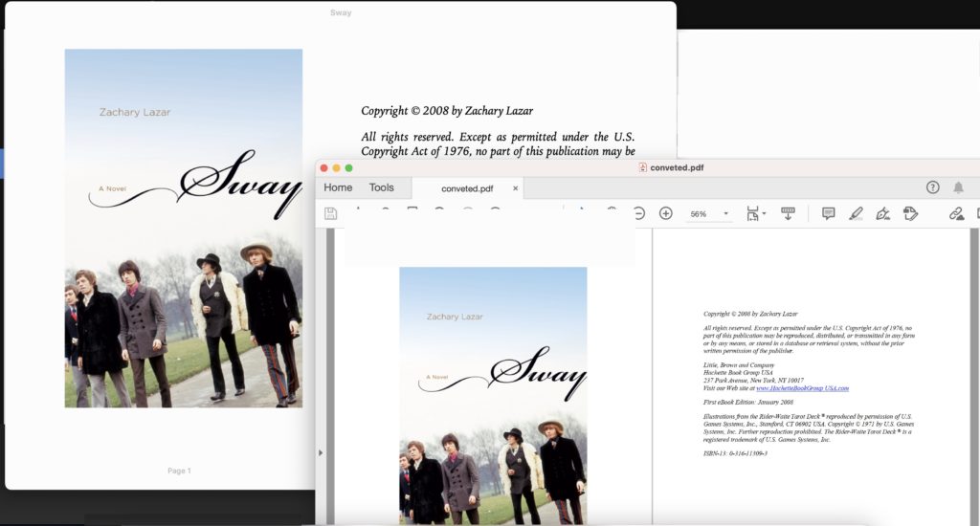The height and width of the screenshot is (526, 980).
Task: Close the conveted.pdf tab
Action: click(515, 188)
